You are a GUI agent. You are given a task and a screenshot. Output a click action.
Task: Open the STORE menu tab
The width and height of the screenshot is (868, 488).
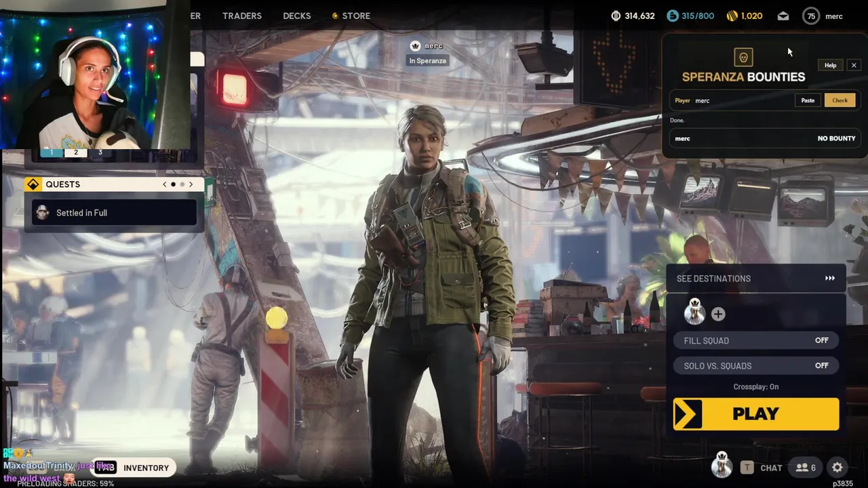356,16
